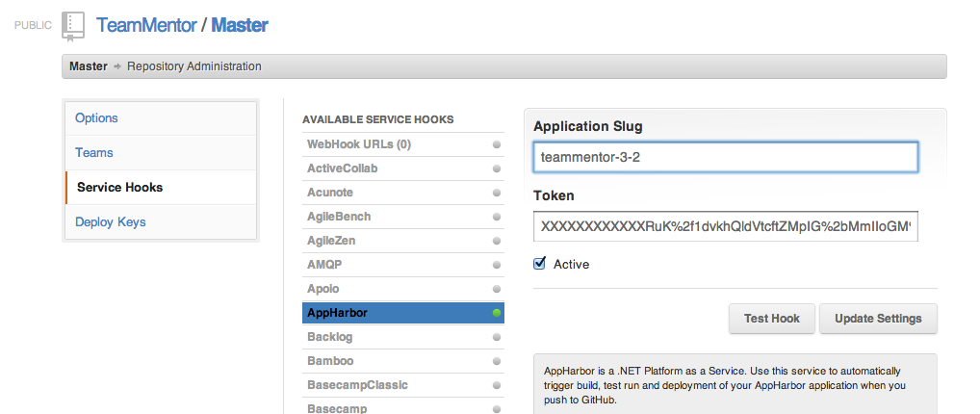Uncheck the Active checkbox
Screen dimensions: 980x414
point(540,264)
